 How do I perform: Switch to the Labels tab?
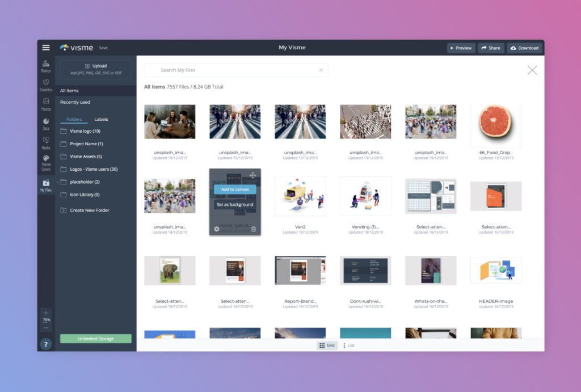(101, 119)
